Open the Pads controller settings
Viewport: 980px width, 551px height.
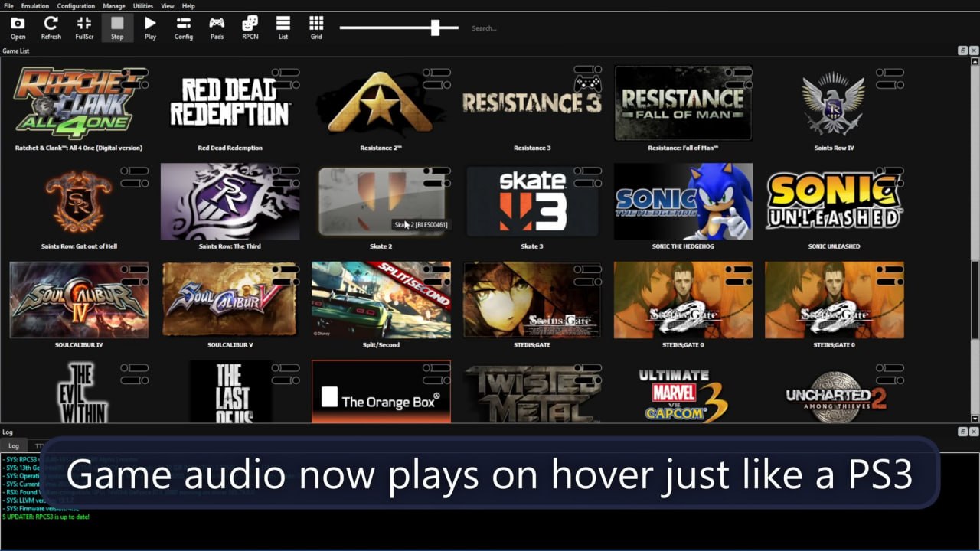coord(217,28)
